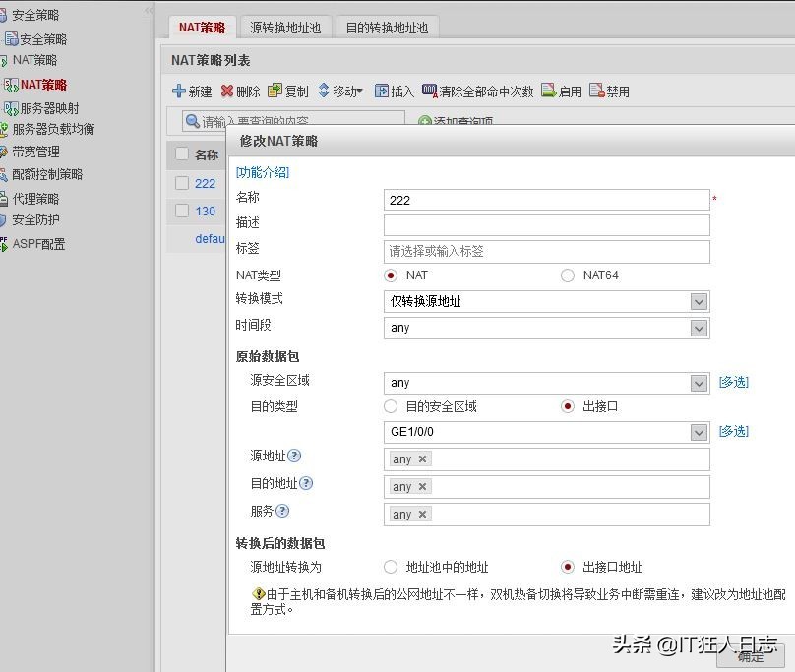Click the 描述 input field
Viewport: 795px width, 672px height.
click(x=546, y=225)
